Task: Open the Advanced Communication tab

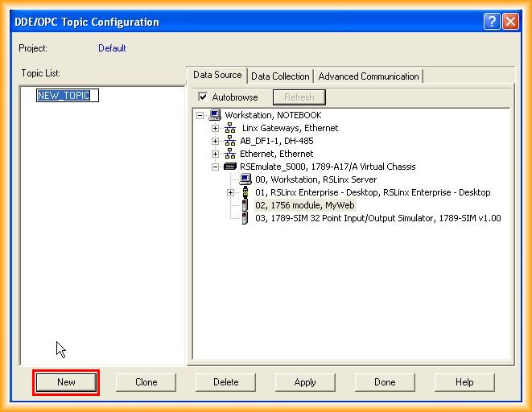Action: tap(369, 76)
